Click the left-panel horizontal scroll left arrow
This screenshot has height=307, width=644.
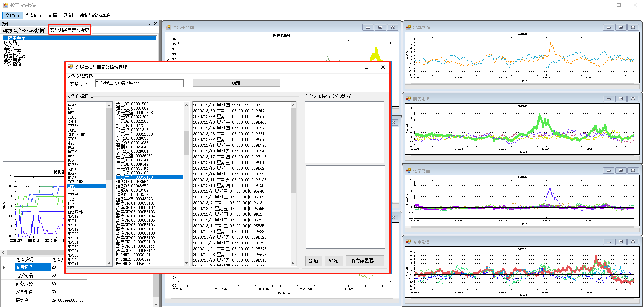[3, 253]
